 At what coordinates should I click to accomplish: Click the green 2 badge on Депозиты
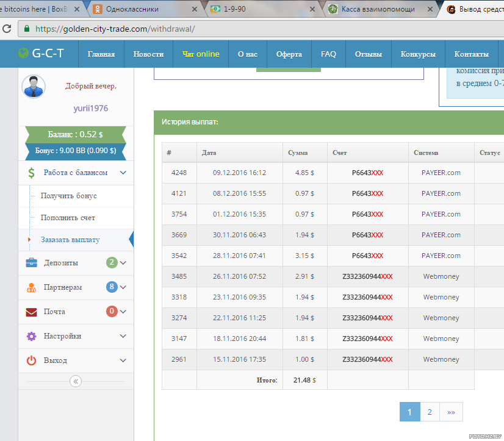[112, 263]
